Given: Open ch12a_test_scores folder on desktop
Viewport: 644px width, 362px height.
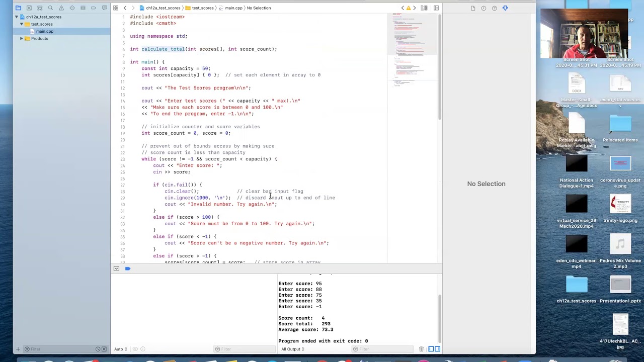Looking at the screenshot, I should 577,289.
